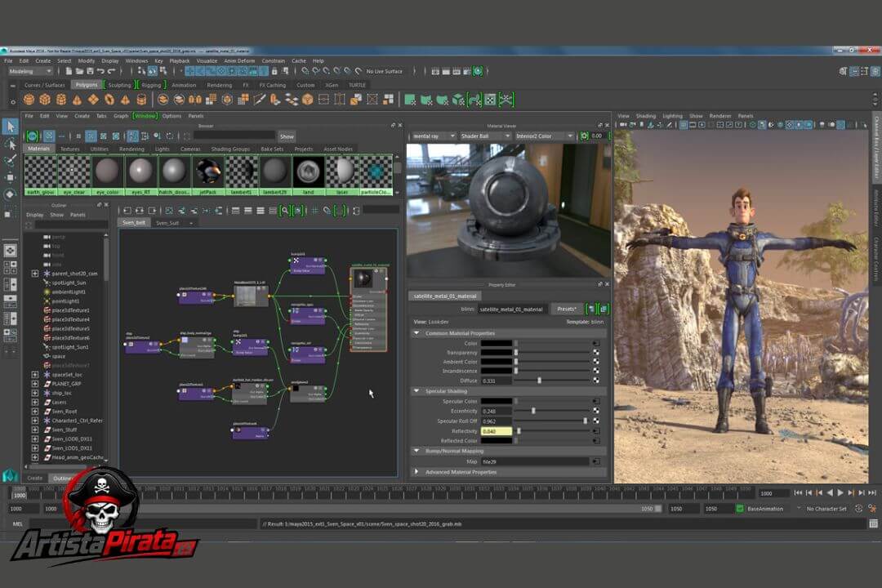Open the No Character Set dropdown
Image resolution: width=882 pixels, height=588 pixels.
point(826,509)
